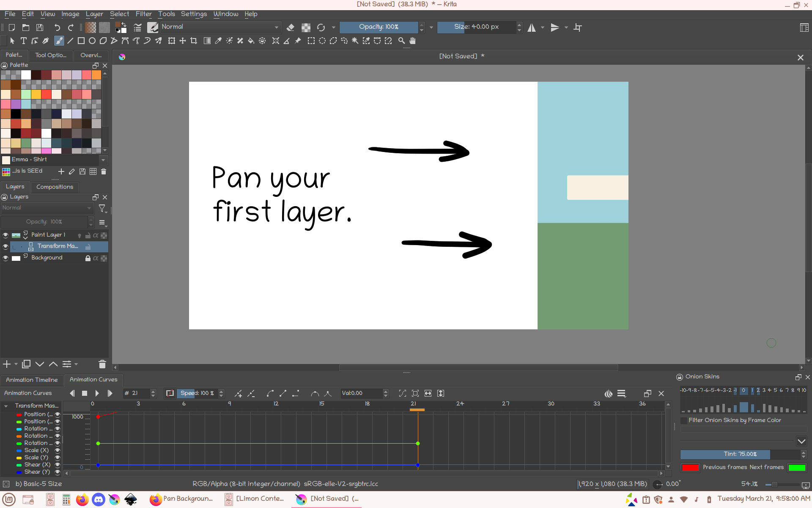Viewport: 812px width, 508px height.
Task: Select the Crop tool
Action: [194, 41]
